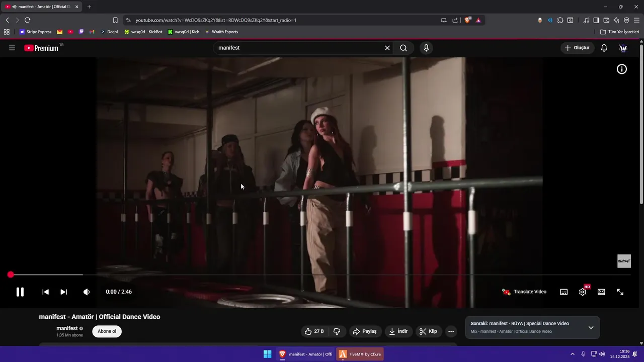This screenshot has height=362, width=644.
Task: Expand the Sonraki playlist panel chevron
Action: click(x=591, y=327)
